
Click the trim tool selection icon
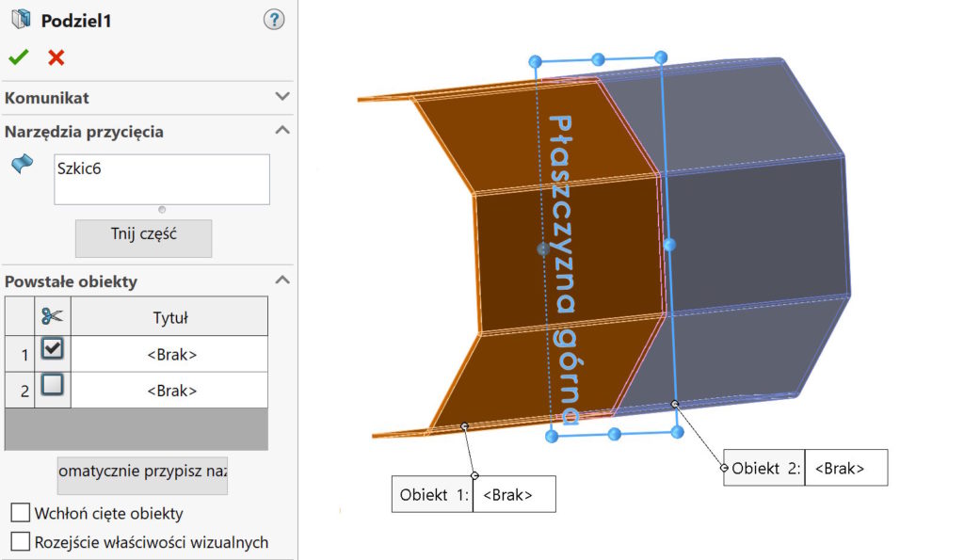coord(22,166)
